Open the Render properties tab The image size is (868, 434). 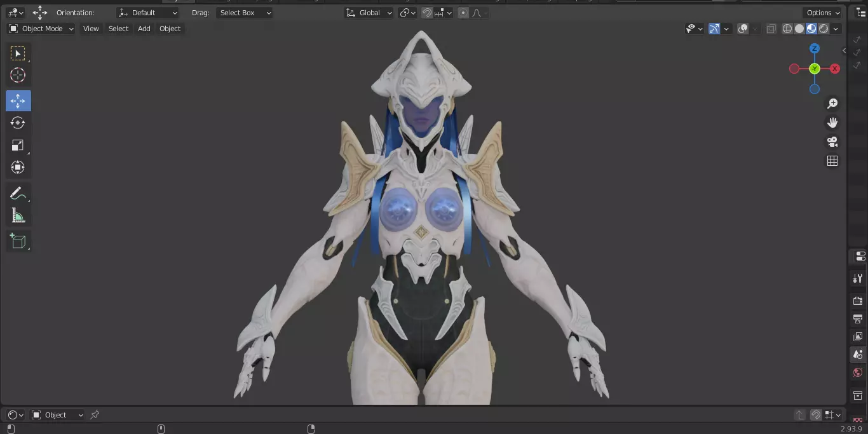pos(858,301)
